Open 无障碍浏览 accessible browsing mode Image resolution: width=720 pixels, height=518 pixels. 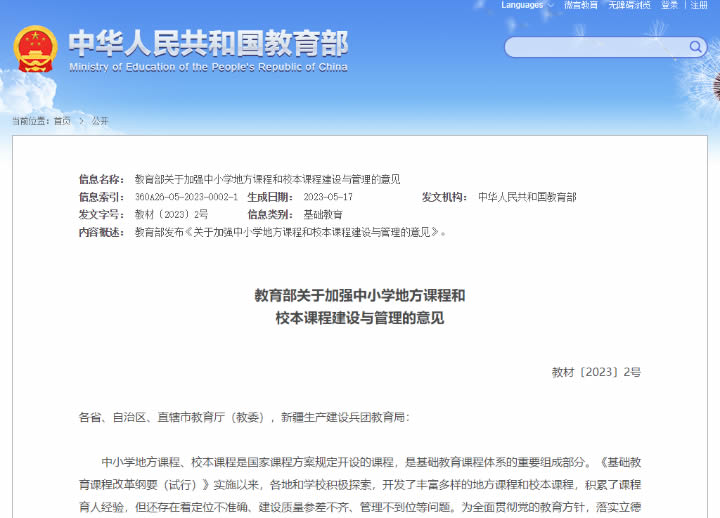629,5
